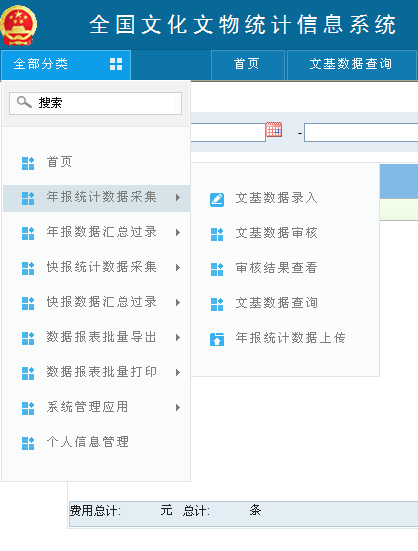Image resolution: width=418 pixels, height=551 pixels.
Task: Click the icon beside 系统管理应用
Action: point(28,408)
